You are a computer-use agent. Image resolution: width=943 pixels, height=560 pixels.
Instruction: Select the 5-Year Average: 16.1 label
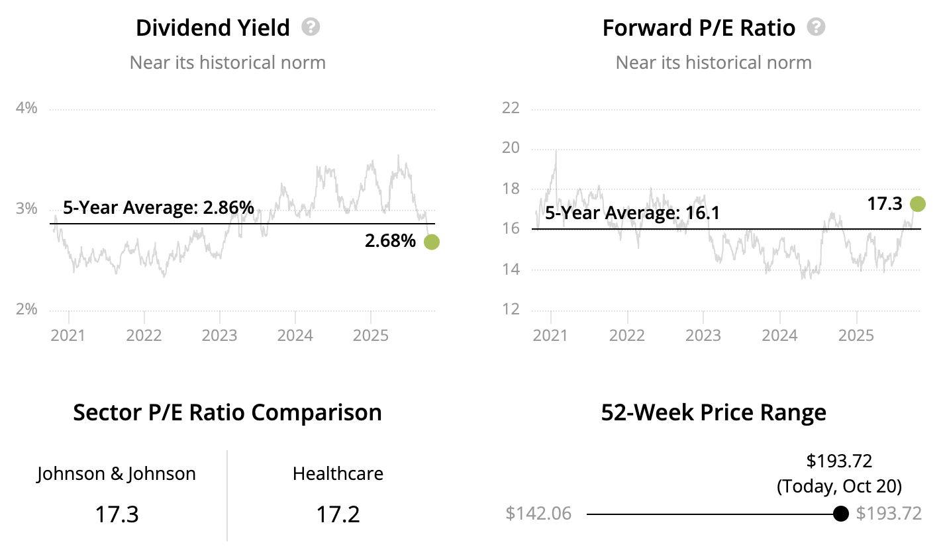coord(632,213)
